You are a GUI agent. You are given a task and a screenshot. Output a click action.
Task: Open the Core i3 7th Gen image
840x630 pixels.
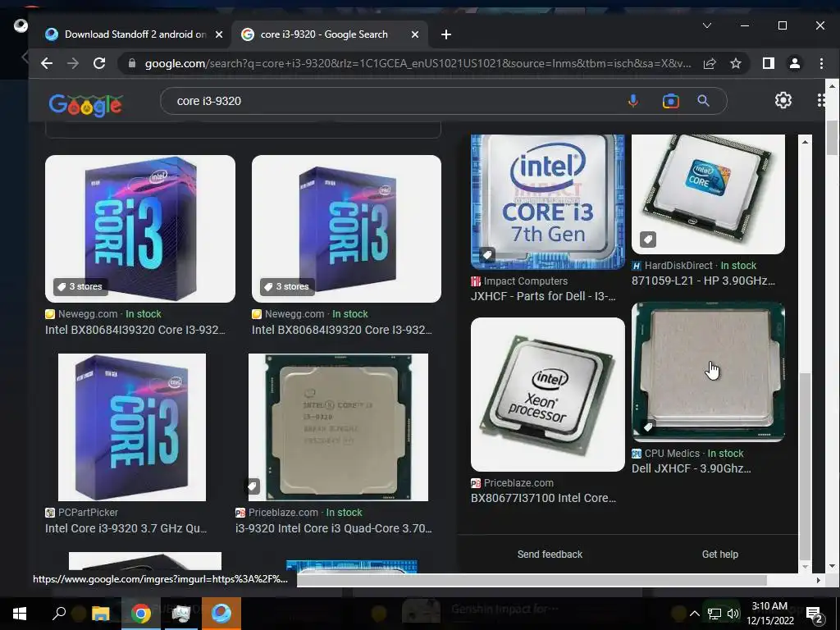click(x=547, y=202)
